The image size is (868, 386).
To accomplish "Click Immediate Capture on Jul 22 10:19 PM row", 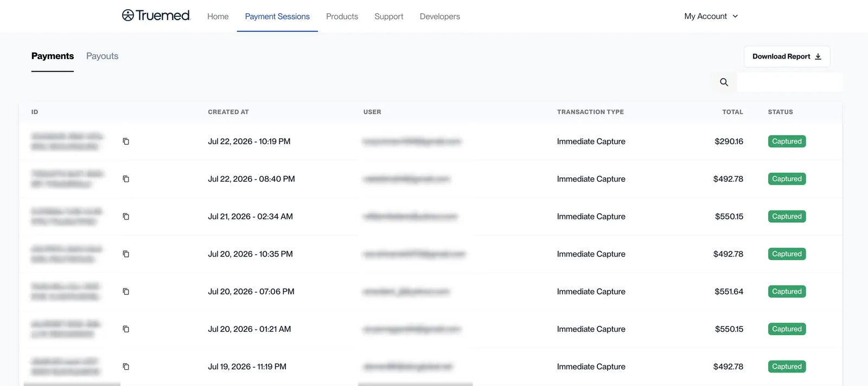I will tap(591, 141).
